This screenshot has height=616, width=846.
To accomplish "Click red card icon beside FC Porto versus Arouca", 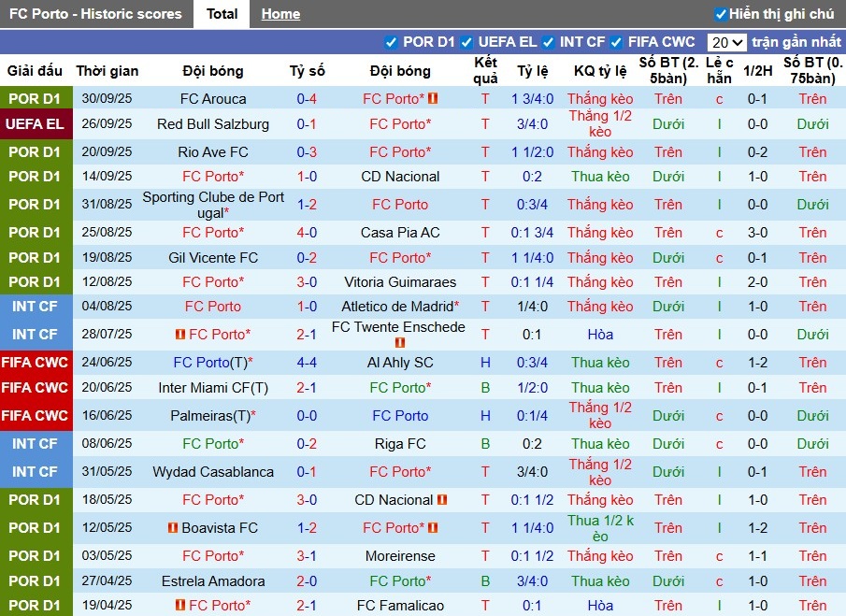I will 433,99.
